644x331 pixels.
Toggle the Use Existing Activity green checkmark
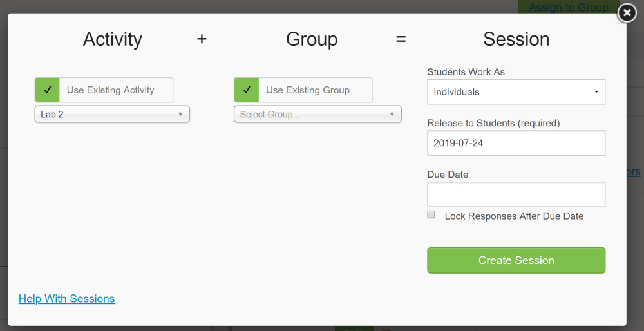pos(47,90)
